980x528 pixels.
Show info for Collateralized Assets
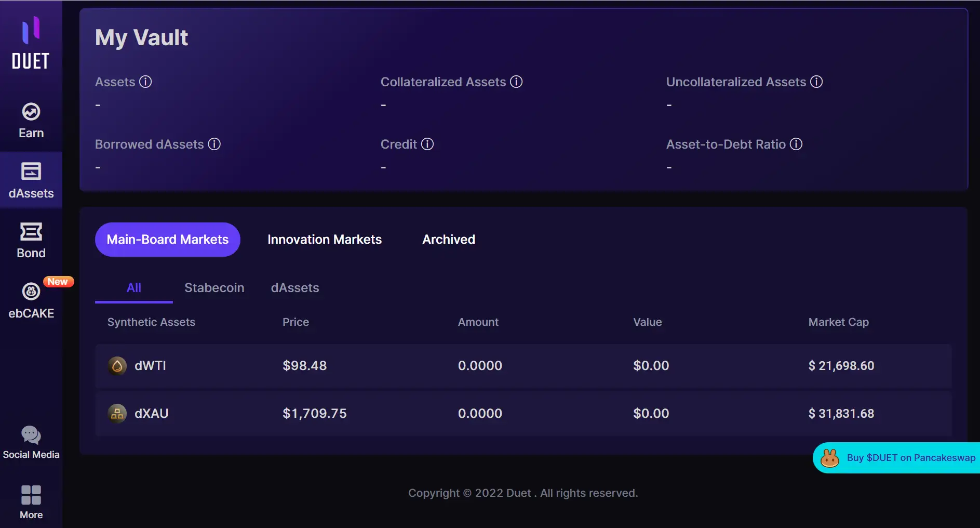coord(516,82)
